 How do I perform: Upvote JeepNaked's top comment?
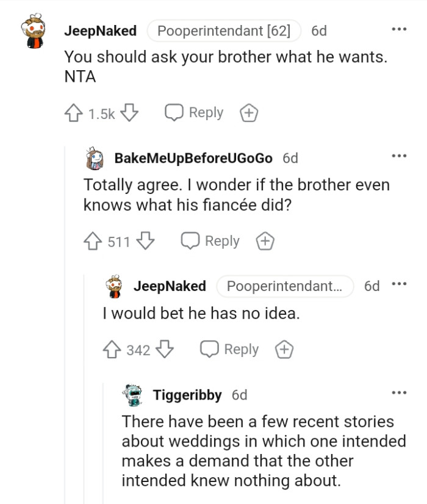[74, 112]
